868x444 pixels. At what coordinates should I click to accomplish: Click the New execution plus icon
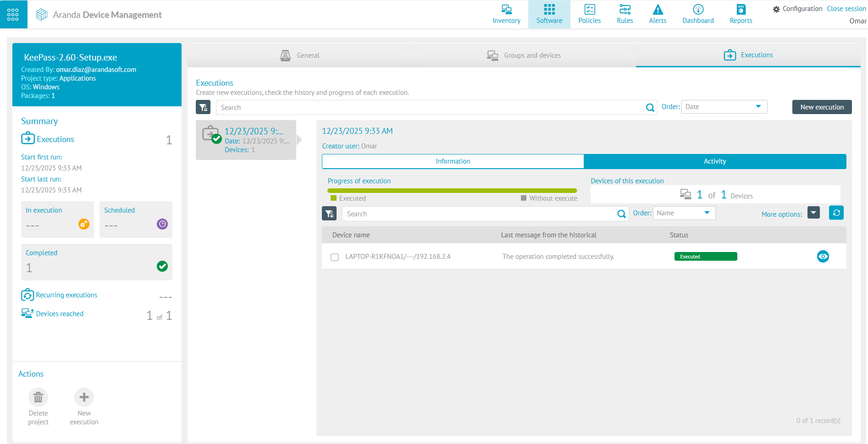tap(84, 397)
